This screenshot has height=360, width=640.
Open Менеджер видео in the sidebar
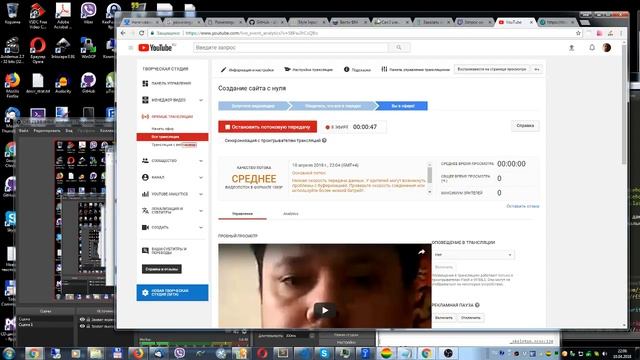click(168, 100)
